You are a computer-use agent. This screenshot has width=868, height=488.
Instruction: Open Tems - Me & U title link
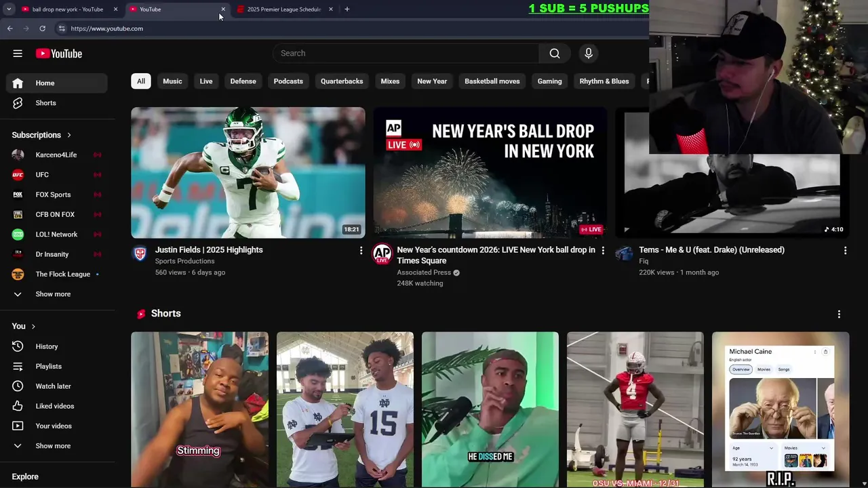711,250
